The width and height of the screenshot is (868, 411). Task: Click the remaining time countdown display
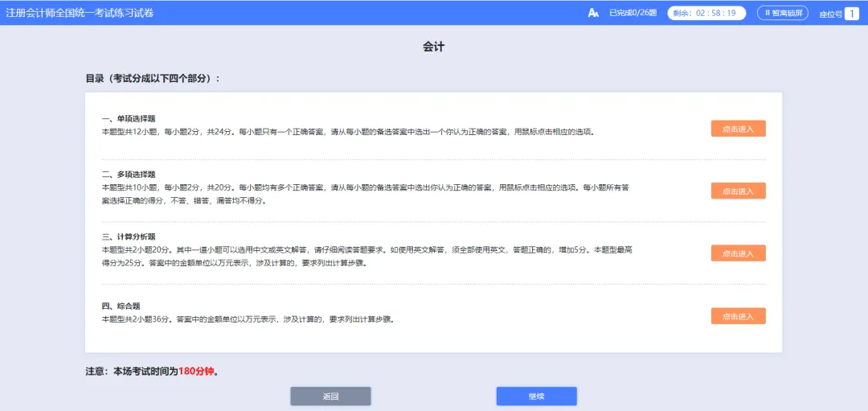point(706,13)
